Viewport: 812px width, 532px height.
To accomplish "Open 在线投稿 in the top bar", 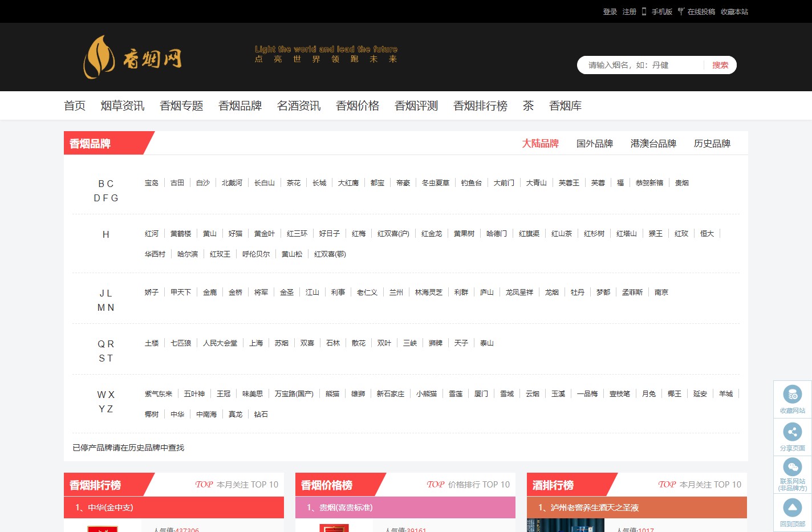I will point(697,11).
